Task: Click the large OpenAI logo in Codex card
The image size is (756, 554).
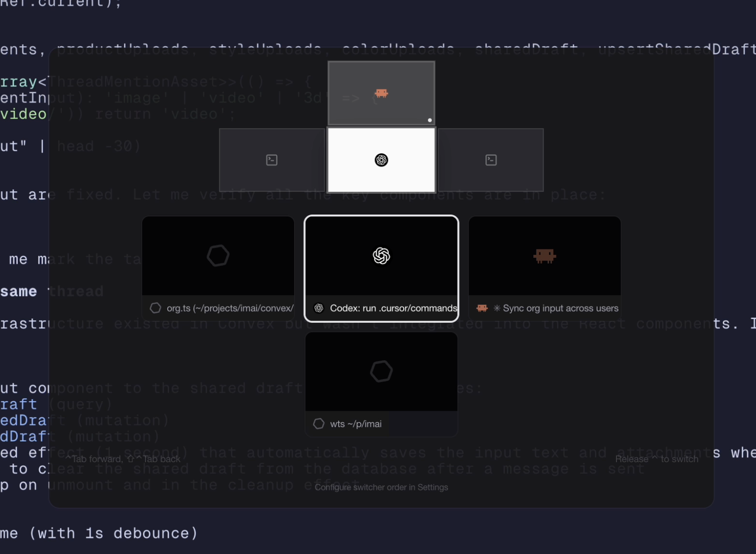Action: 381,256
